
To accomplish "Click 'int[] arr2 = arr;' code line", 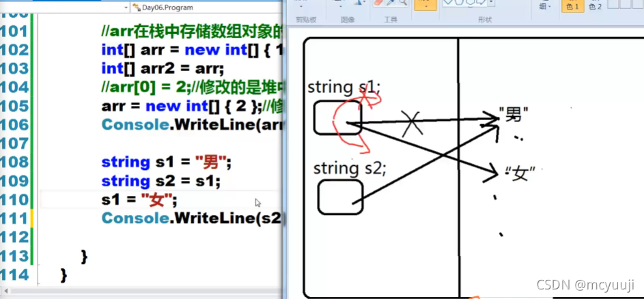I will (x=163, y=68).
